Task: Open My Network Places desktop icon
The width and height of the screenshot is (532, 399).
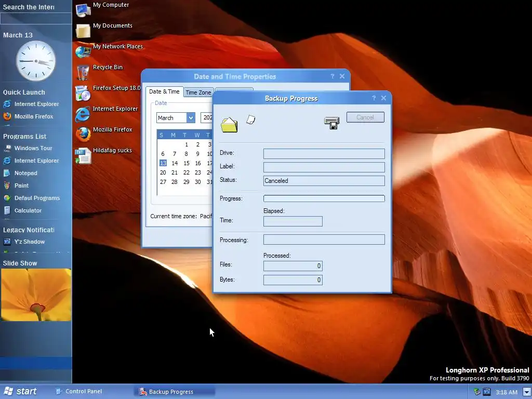Action: click(83, 51)
